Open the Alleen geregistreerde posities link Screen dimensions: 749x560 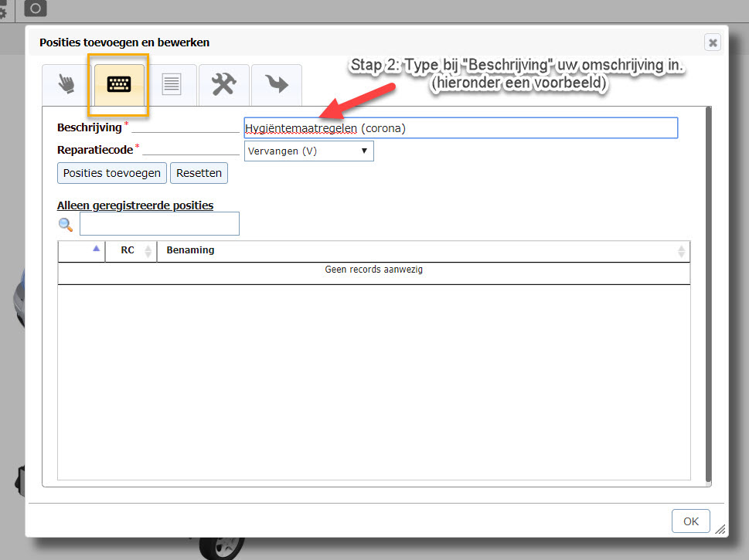[135, 205]
